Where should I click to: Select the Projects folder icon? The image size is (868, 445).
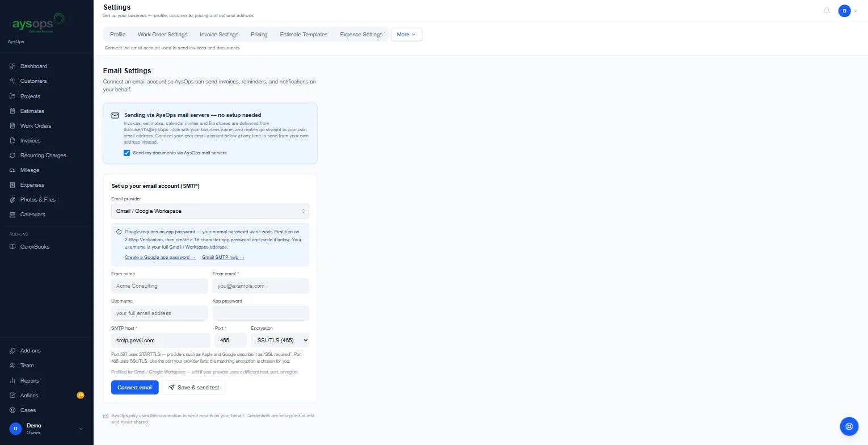pos(12,96)
